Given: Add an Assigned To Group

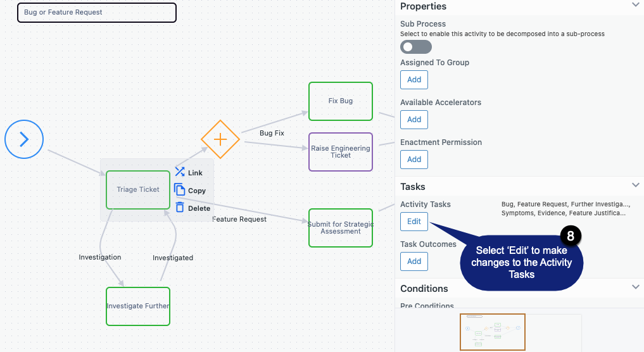Looking at the screenshot, I should (x=414, y=80).
